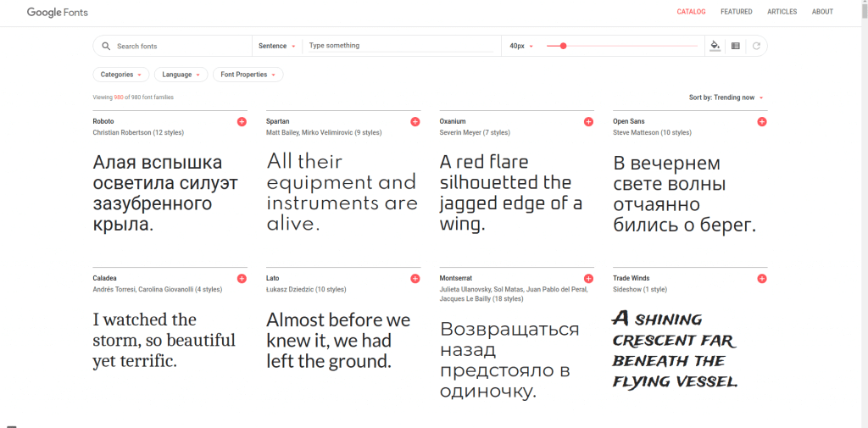Switch to list view icon
Screen dimensions: 868x428
[735, 46]
